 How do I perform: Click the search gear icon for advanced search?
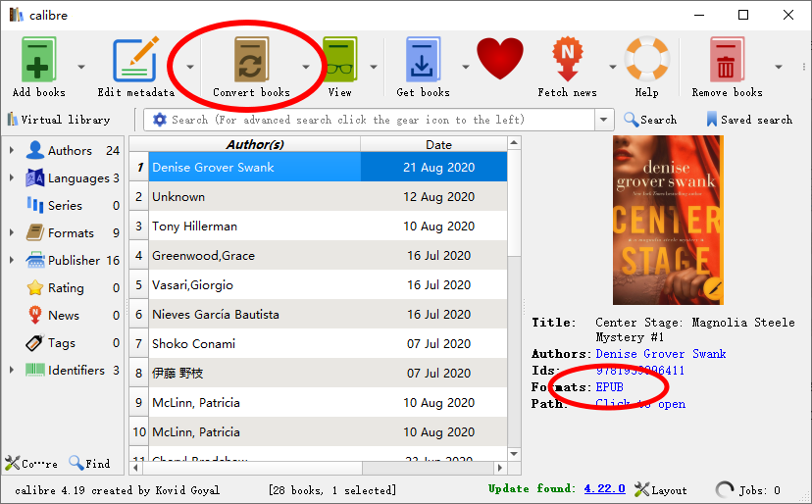coord(160,120)
